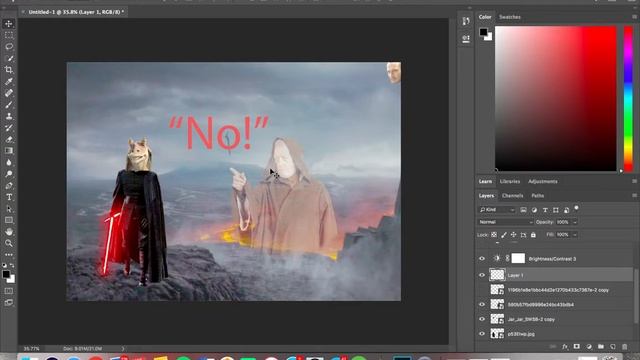The width and height of the screenshot is (640, 360).
Task: Delete the selected layer
Action: 624,347
